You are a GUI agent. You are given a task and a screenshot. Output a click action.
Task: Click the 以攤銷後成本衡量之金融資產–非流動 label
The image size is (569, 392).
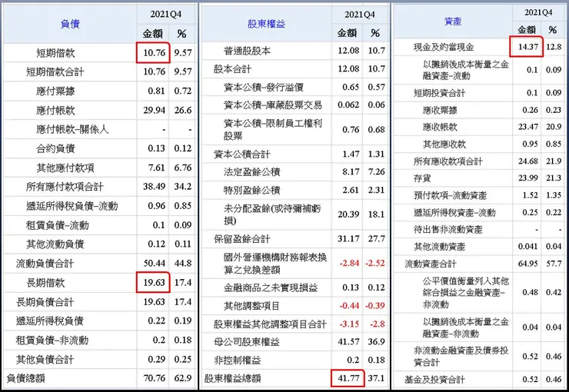466,327
